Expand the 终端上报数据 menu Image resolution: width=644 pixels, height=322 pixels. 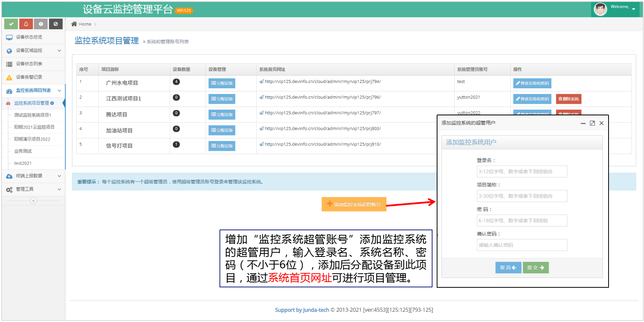34,176
